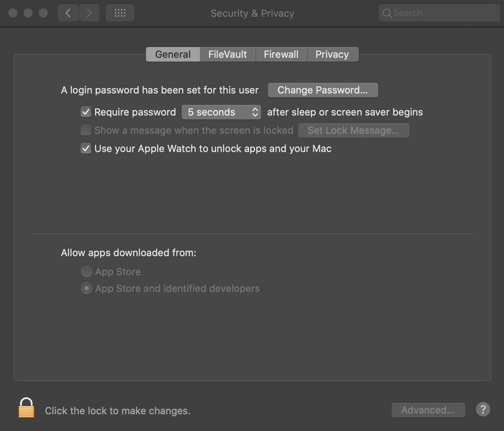Open the Advanced settings button
This screenshot has height=431, width=504.
428,410
